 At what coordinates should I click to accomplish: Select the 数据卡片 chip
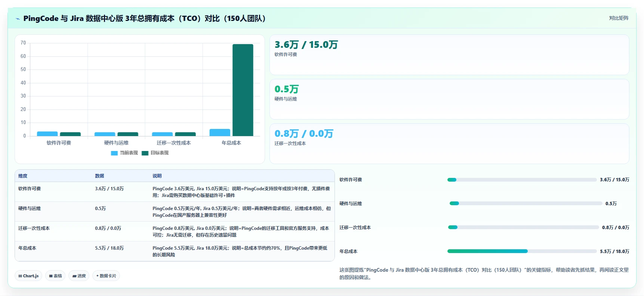tap(106, 276)
